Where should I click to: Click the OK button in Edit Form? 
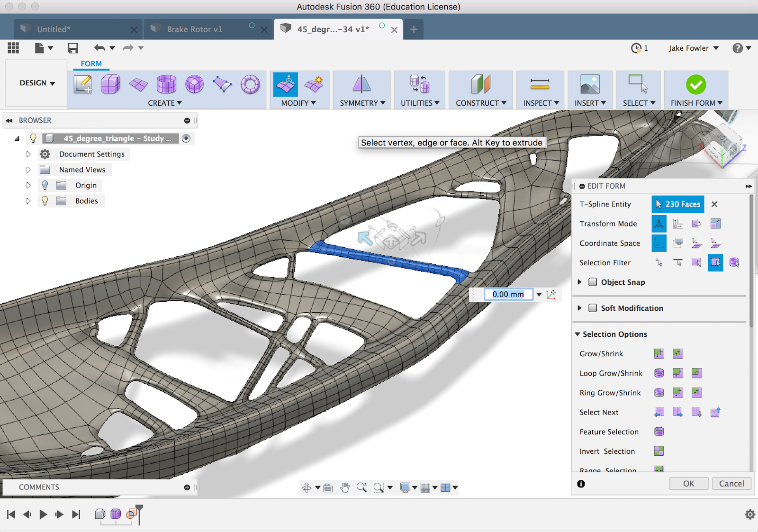coord(688,484)
